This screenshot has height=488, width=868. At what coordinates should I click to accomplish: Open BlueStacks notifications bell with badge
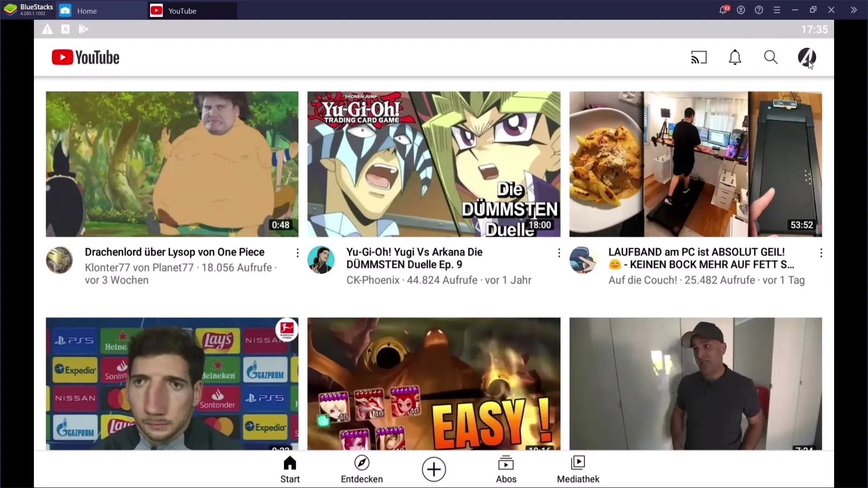[724, 9]
